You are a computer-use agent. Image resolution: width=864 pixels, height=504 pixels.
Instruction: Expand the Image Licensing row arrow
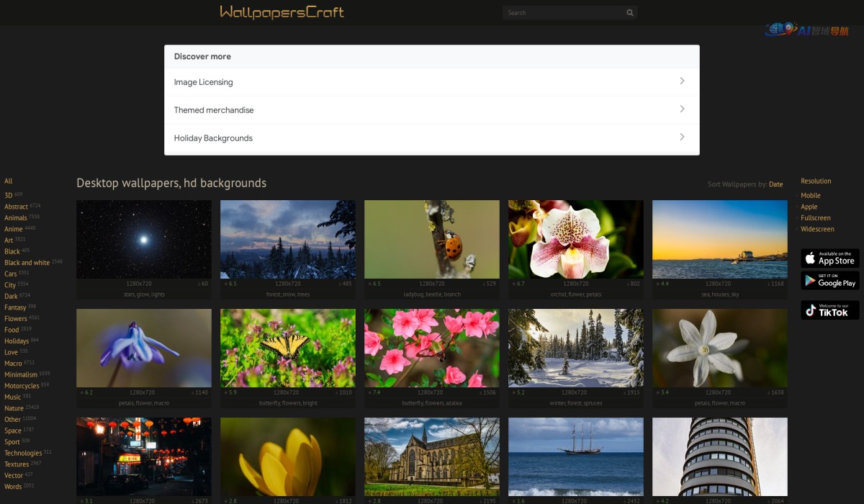click(682, 81)
